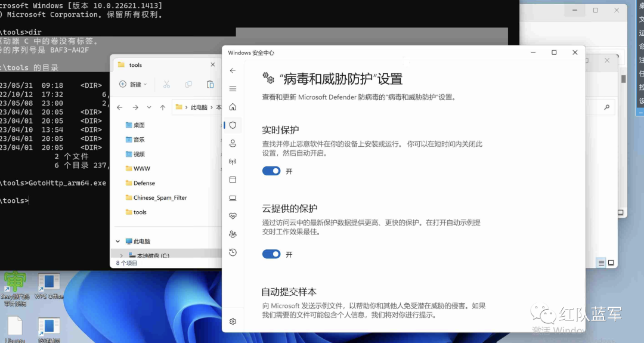The height and width of the screenshot is (343, 644).
Task: Open Device performance & health heart icon
Action: pyautogui.click(x=233, y=216)
